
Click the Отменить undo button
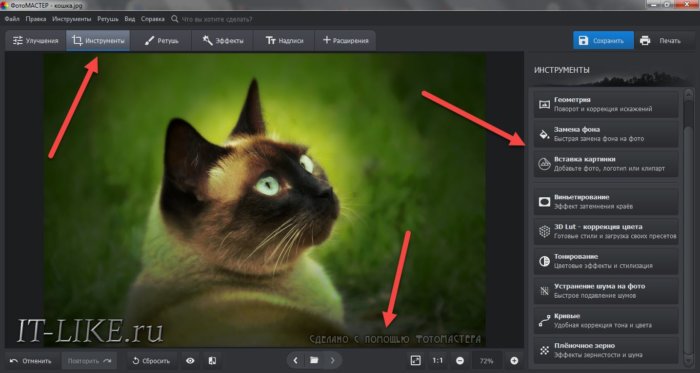tap(31, 361)
